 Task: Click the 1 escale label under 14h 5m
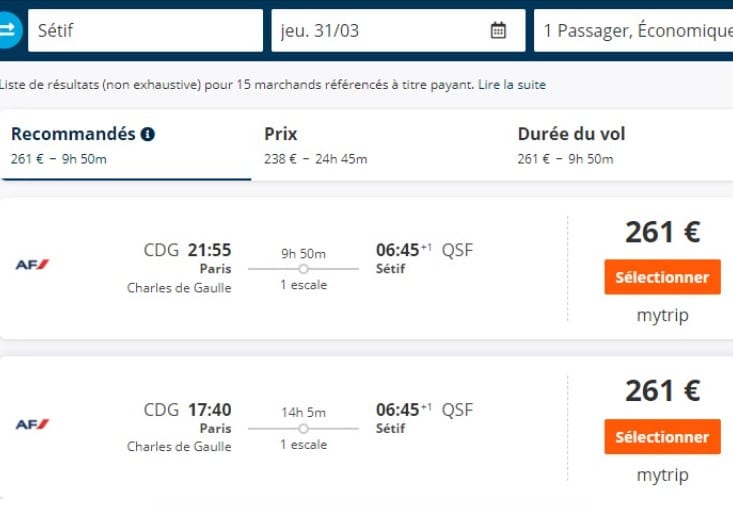[303, 445]
